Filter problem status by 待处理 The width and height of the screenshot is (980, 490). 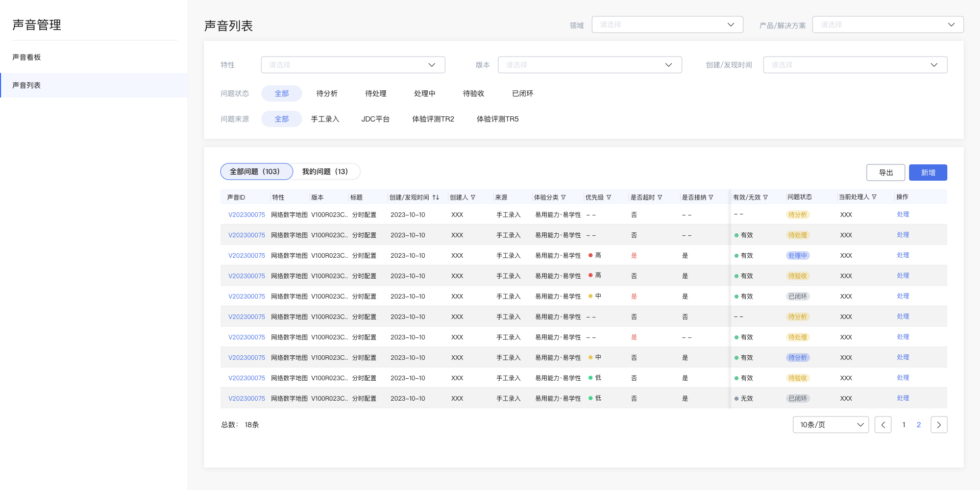pyautogui.click(x=376, y=93)
